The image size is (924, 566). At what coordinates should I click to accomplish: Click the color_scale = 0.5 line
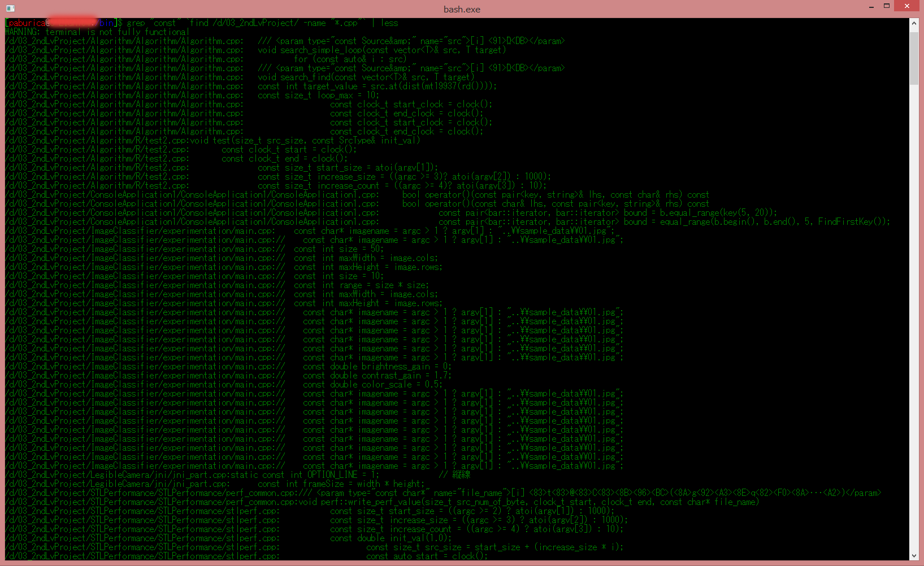[x=372, y=385]
